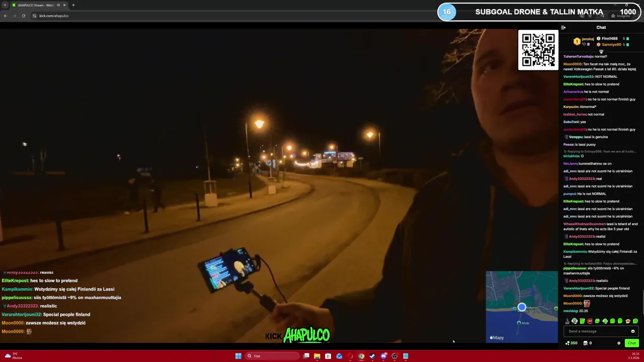Insert the last green emote on right
Viewport: 644px width, 362px height.
[635, 321]
